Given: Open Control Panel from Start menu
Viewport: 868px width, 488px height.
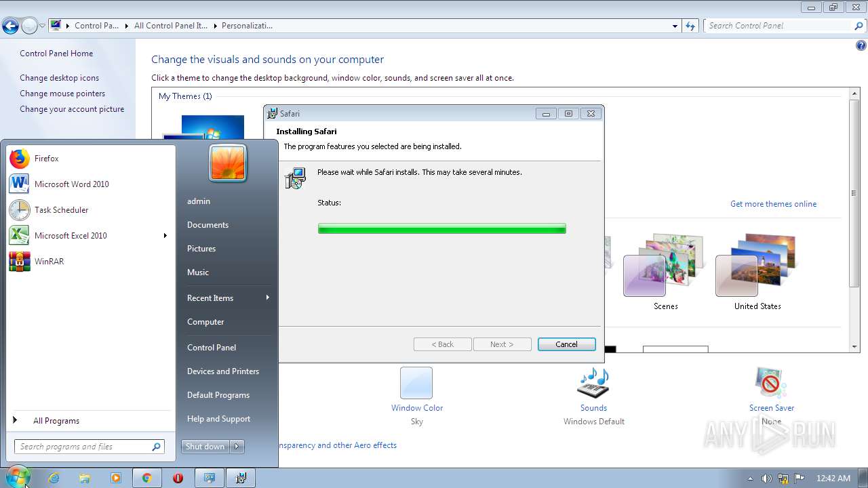Looking at the screenshot, I should 212,348.
